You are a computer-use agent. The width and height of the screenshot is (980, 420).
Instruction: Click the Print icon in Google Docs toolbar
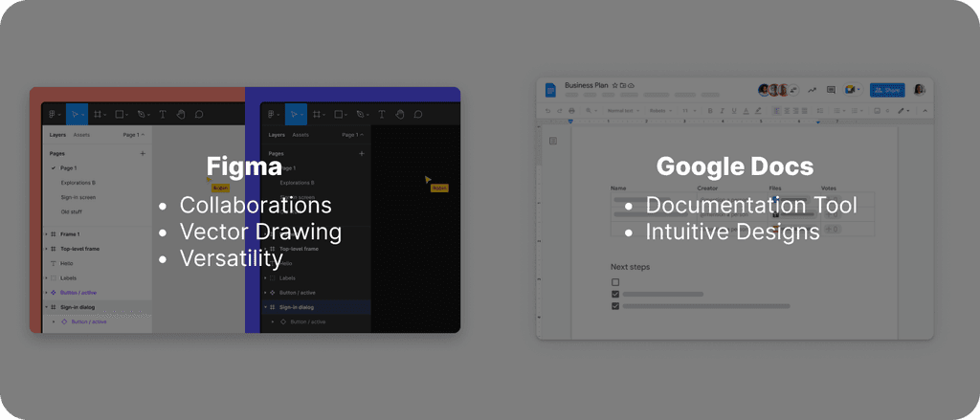point(571,111)
